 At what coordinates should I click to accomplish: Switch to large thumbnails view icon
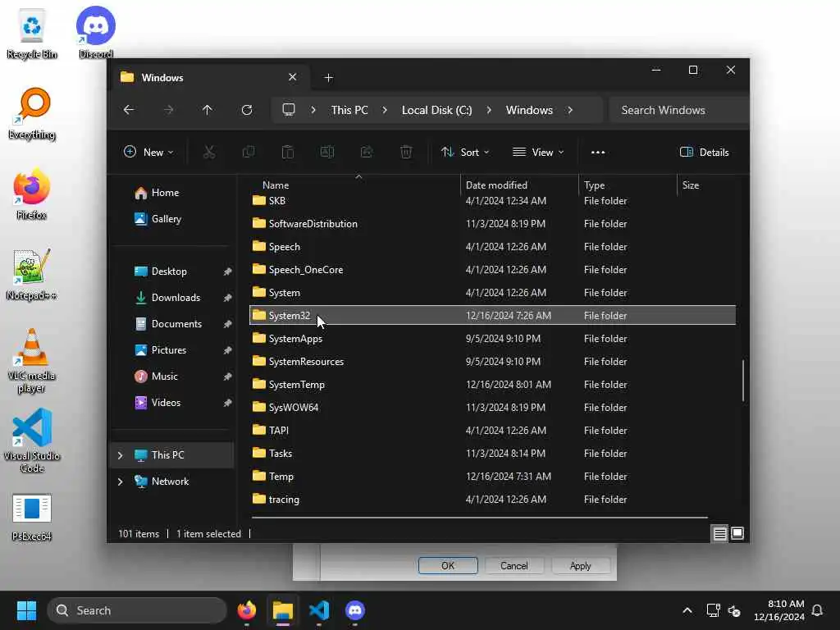click(737, 533)
